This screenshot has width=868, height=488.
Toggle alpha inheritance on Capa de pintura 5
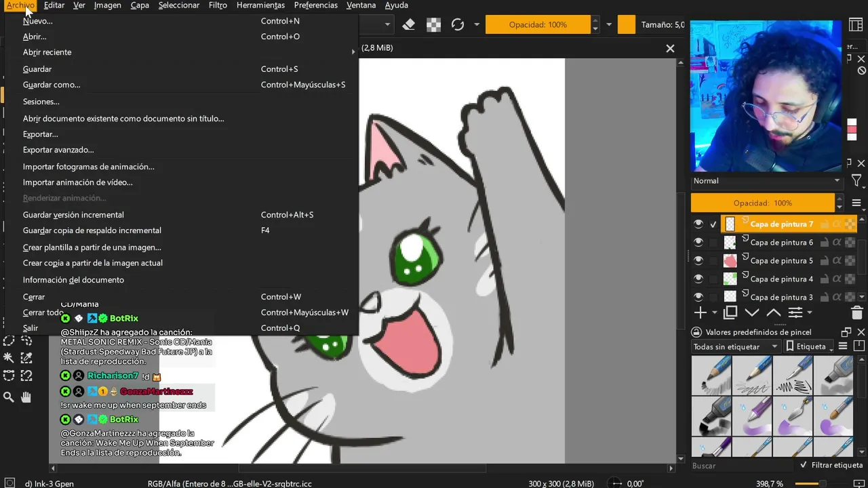(x=837, y=261)
